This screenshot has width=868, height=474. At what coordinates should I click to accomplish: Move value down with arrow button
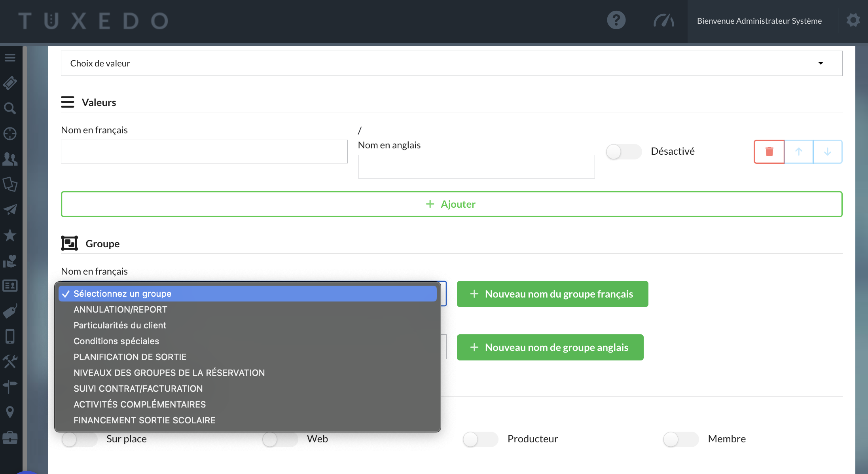click(x=827, y=152)
